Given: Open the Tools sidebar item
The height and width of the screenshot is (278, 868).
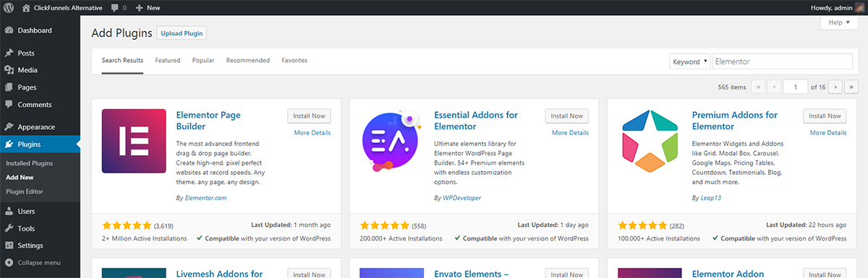Looking at the screenshot, I should click(x=27, y=228).
